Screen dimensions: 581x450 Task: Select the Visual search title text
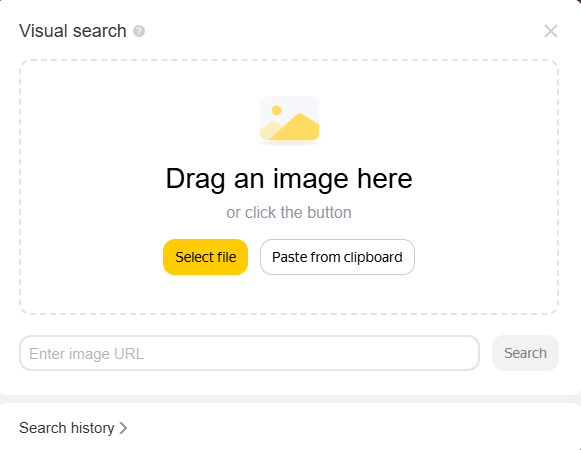coord(73,31)
